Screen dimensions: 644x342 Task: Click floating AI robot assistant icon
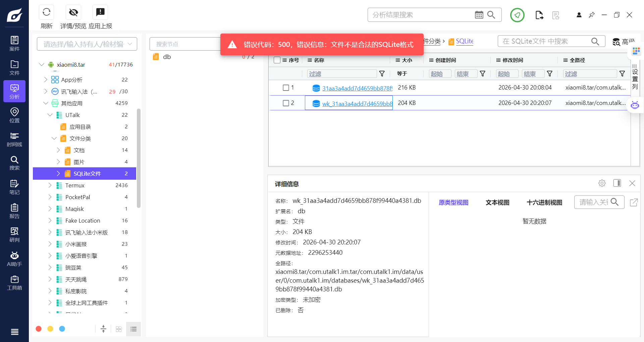635,105
